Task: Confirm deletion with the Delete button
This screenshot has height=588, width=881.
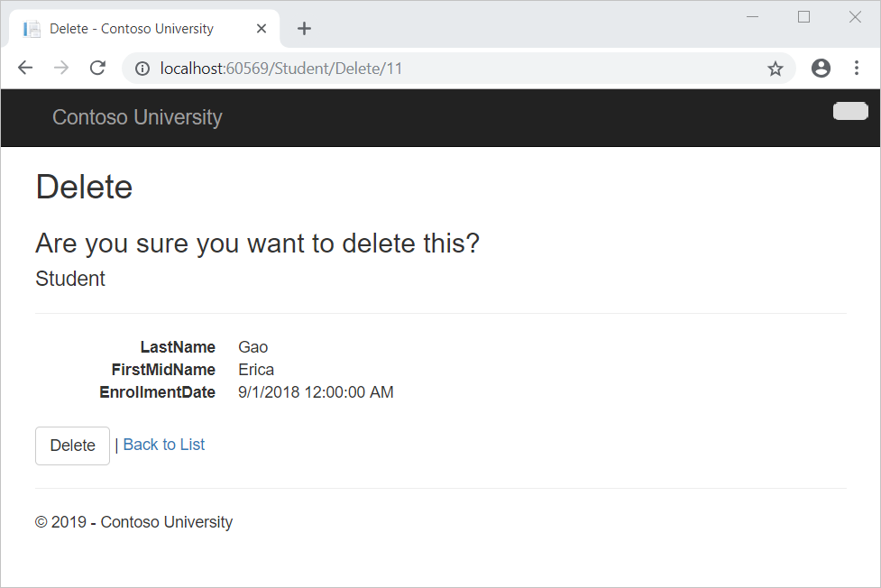Action: 72,445
